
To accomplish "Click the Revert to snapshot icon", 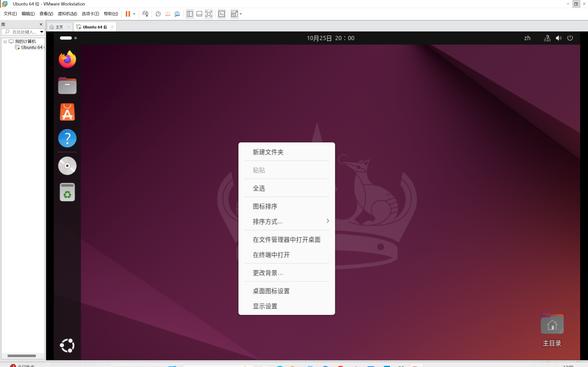I will 168,14.
